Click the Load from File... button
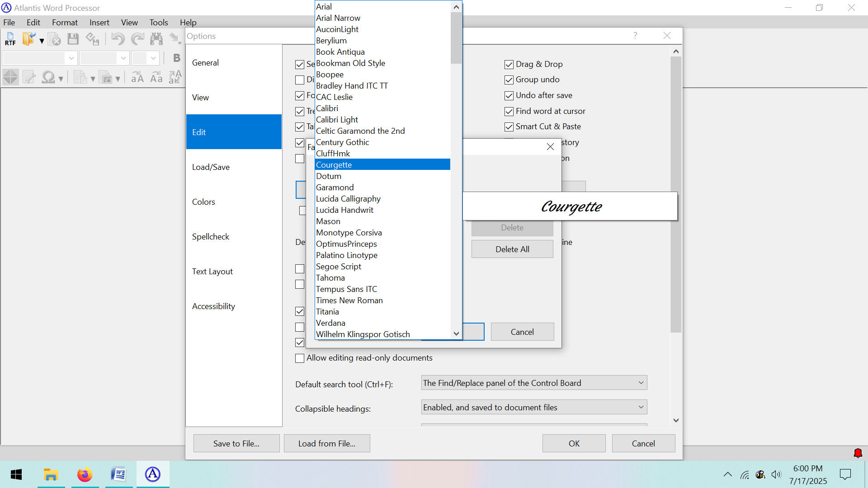 coord(327,444)
